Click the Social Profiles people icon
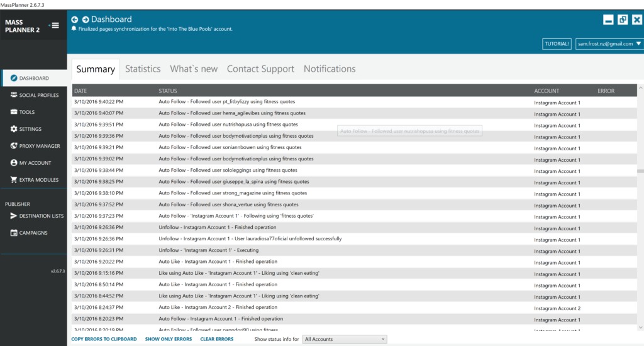The height and width of the screenshot is (346, 644). coord(14,95)
